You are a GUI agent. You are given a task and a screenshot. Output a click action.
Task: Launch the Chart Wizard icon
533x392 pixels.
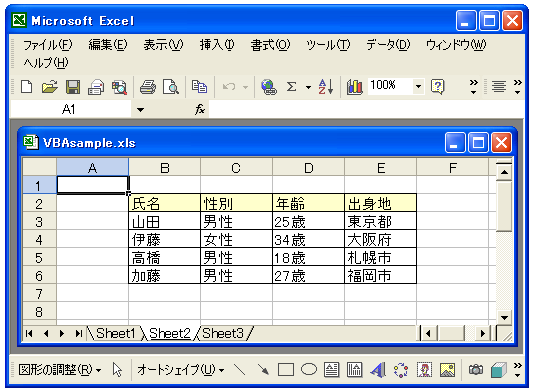click(355, 87)
